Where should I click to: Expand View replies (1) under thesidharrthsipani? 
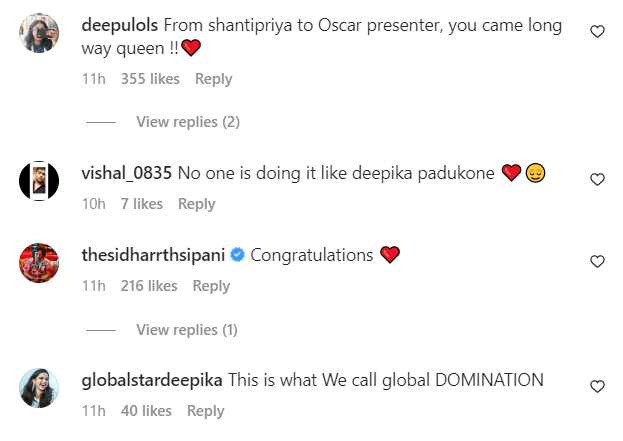click(187, 330)
